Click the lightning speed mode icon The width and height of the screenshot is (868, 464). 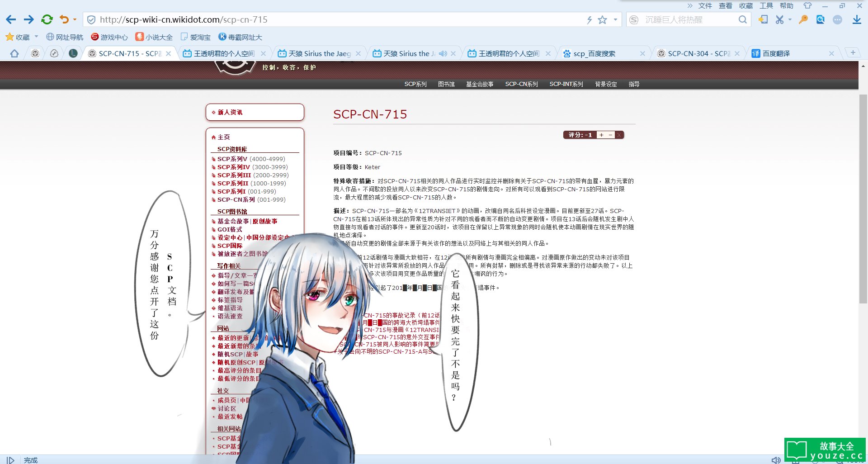tap(590, 20)
